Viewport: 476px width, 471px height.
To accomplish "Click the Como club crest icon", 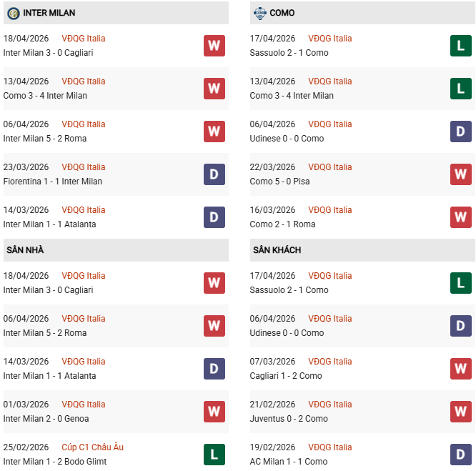I will click(259, 13).
